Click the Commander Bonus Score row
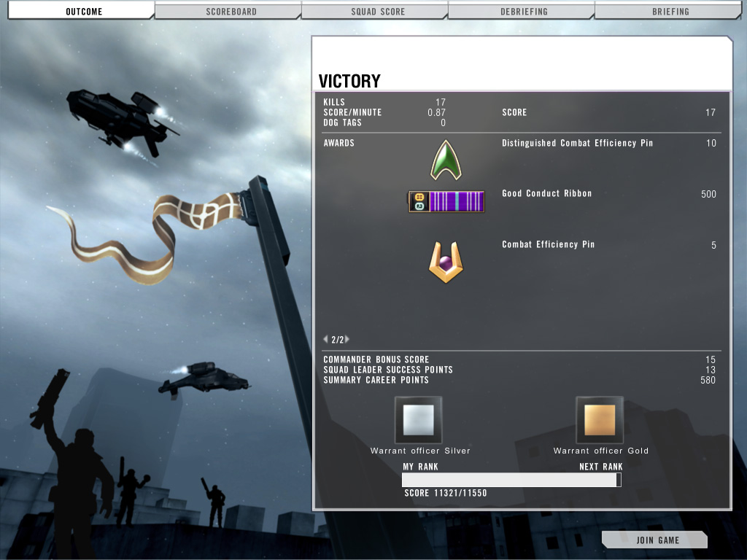The image size is (747, 560). tap(376, 359)
